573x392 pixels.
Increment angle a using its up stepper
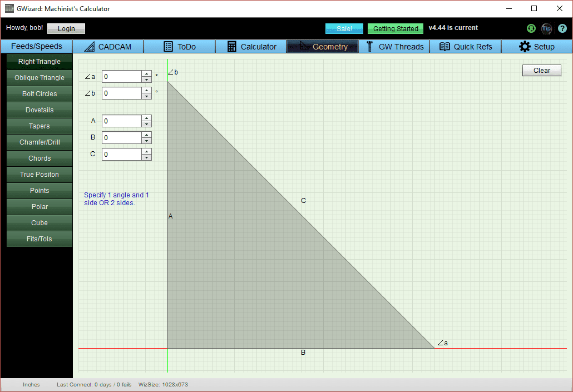pos(146,74)
